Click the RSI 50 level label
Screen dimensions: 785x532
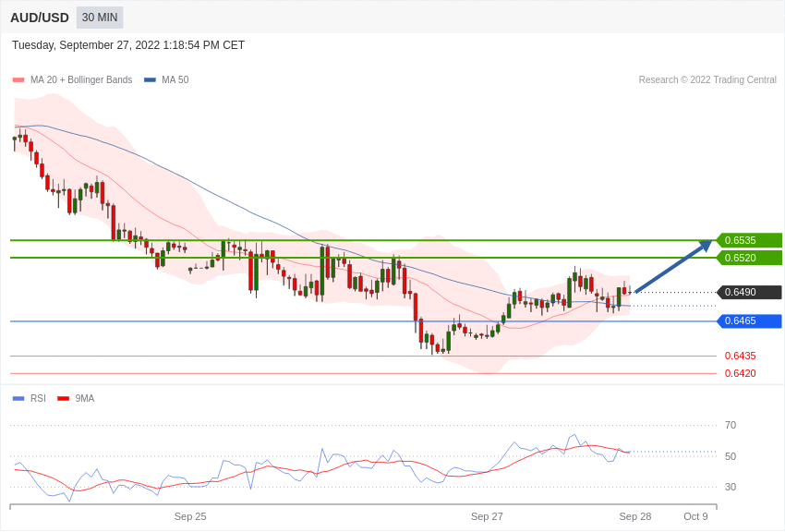click(731, 456)
